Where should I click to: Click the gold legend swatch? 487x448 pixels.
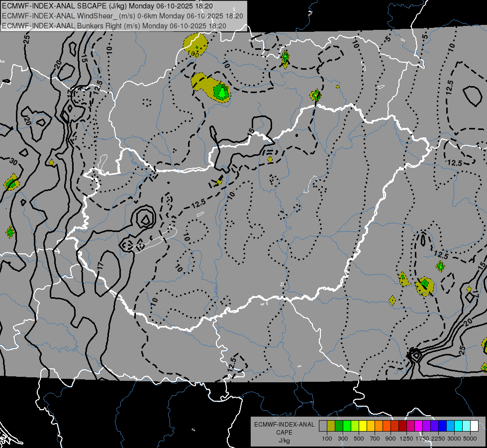tap(371, 426)
